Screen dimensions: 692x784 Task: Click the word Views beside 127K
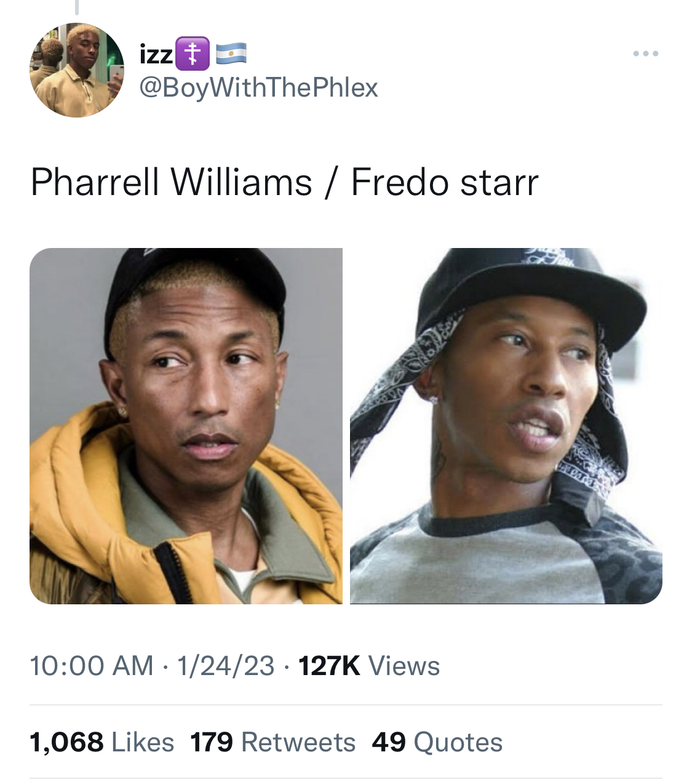(404, 666)
